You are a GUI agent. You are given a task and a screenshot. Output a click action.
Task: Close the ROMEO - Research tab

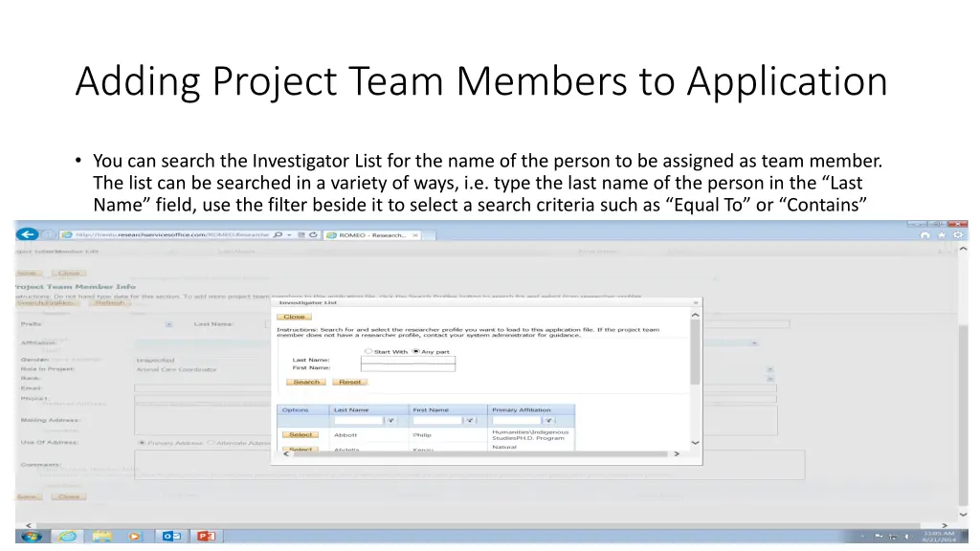[x=415, y=235]
